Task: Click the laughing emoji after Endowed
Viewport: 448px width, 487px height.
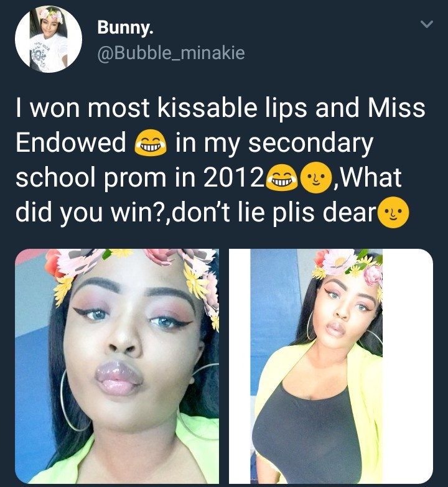Action: pos(151,142)
